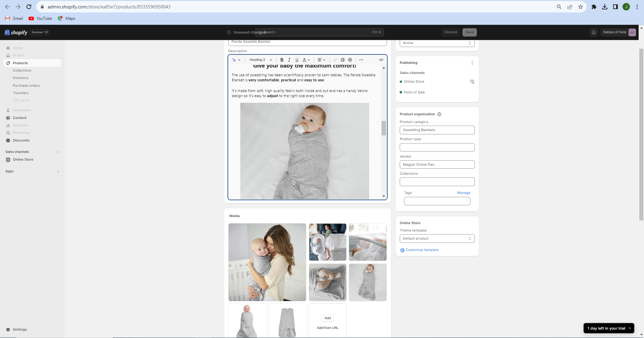Reload the page in Chrome
This screenshot has height=338, width=644.
click(29, 7)
